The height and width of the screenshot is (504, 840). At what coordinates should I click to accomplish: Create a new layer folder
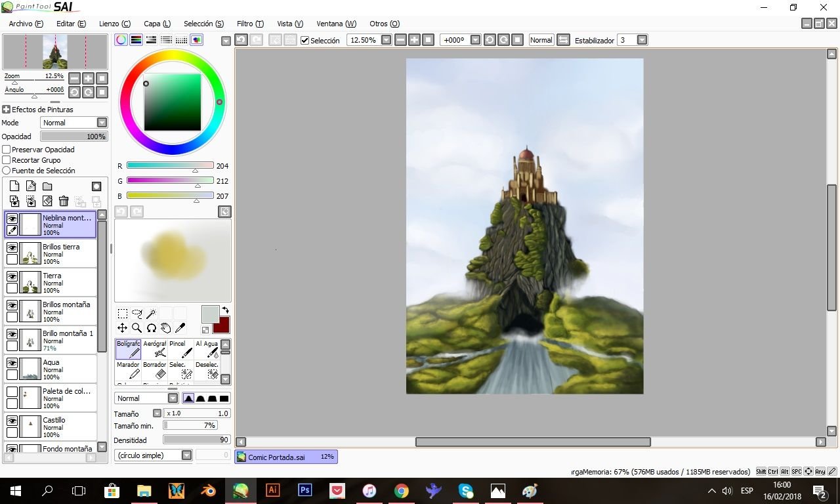(47, 186)
